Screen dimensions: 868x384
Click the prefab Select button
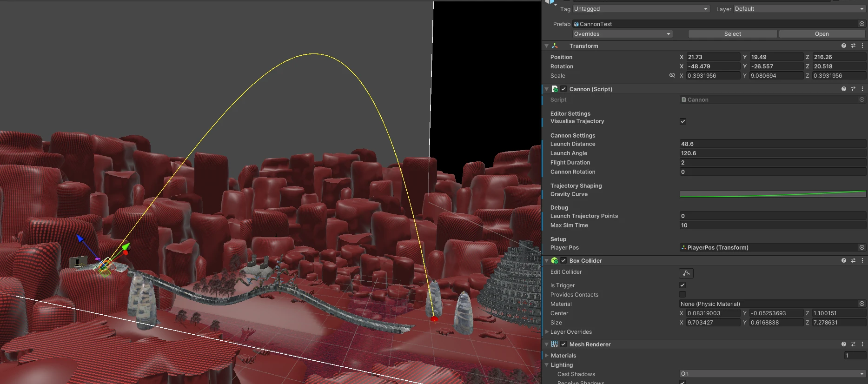click(x=733, y=34)
